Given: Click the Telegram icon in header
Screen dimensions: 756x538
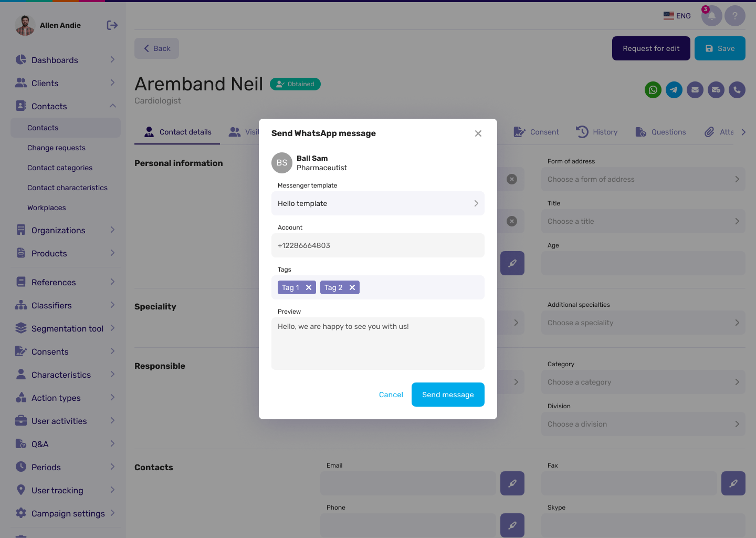Looking at the screenshot, I should click(x=674, y=90).
